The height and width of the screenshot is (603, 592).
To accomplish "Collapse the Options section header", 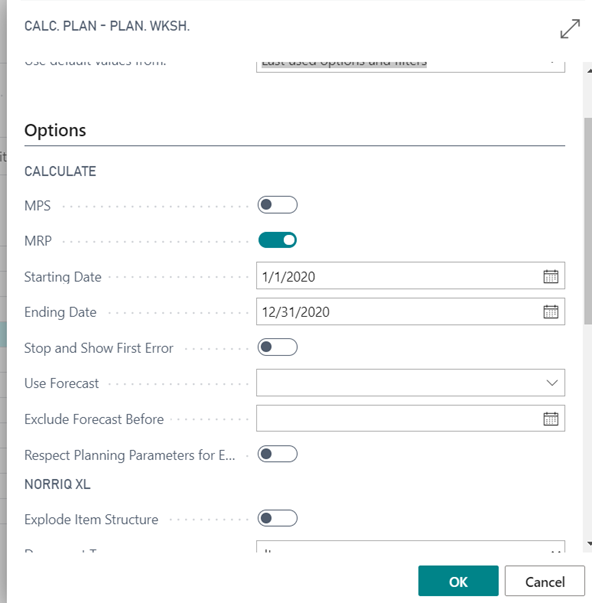I will pos(55,130).
